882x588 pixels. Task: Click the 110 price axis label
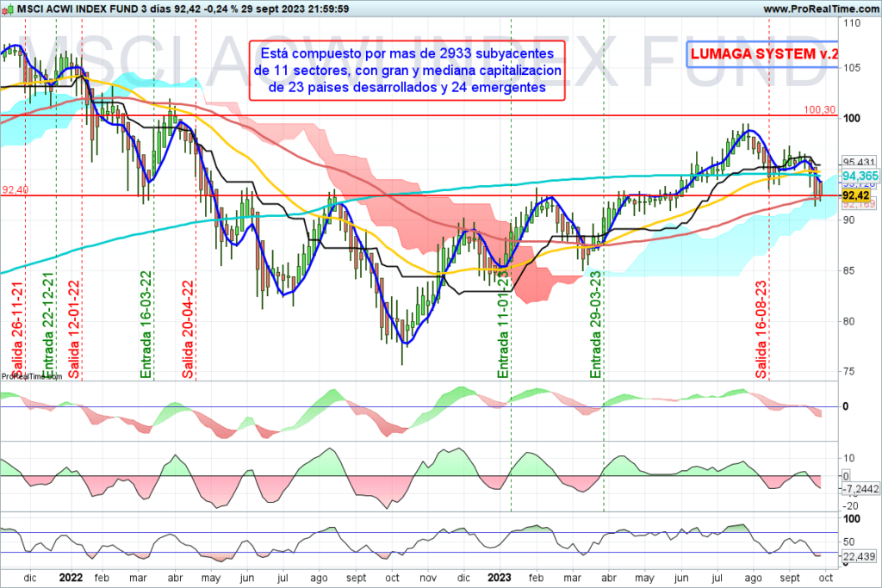[x=852, y=23]
